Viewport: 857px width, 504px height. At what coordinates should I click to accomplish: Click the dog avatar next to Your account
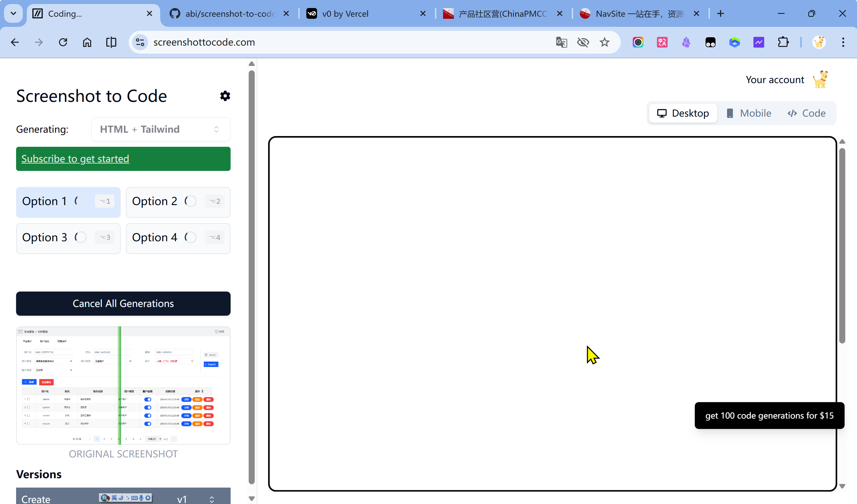click(820, 79)
